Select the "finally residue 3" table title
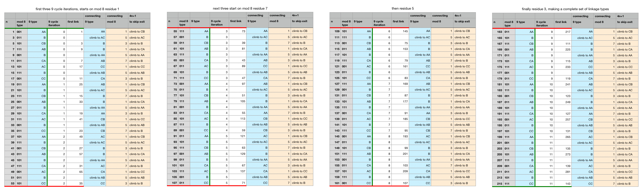The width and height of the screenshot is (644, 194). click(565, 9)
